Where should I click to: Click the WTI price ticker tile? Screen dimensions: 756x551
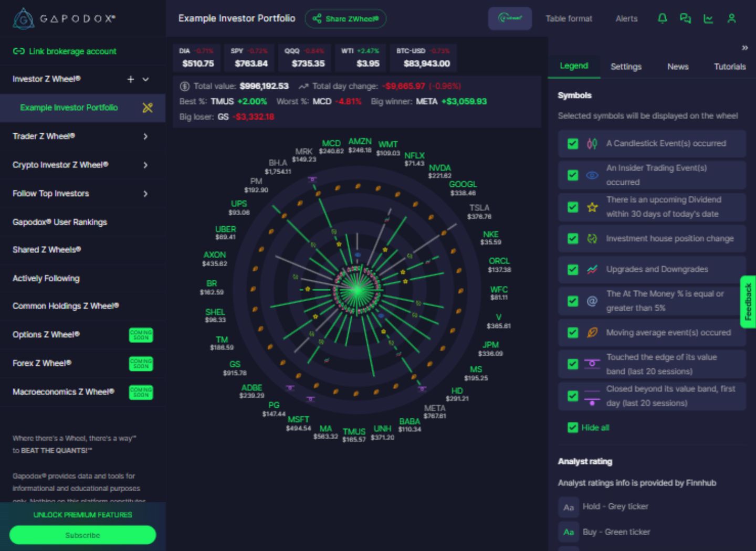pyautogui.click(x=360, y=58)
